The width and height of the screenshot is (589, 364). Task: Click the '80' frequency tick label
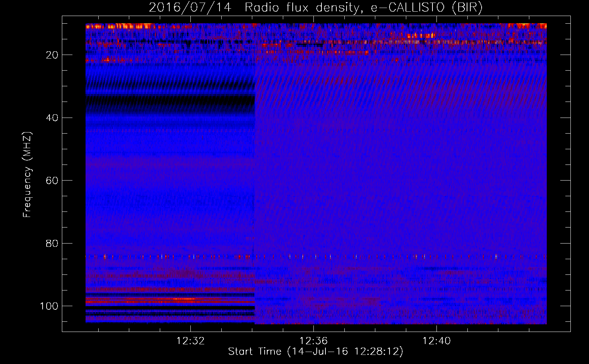52,244
